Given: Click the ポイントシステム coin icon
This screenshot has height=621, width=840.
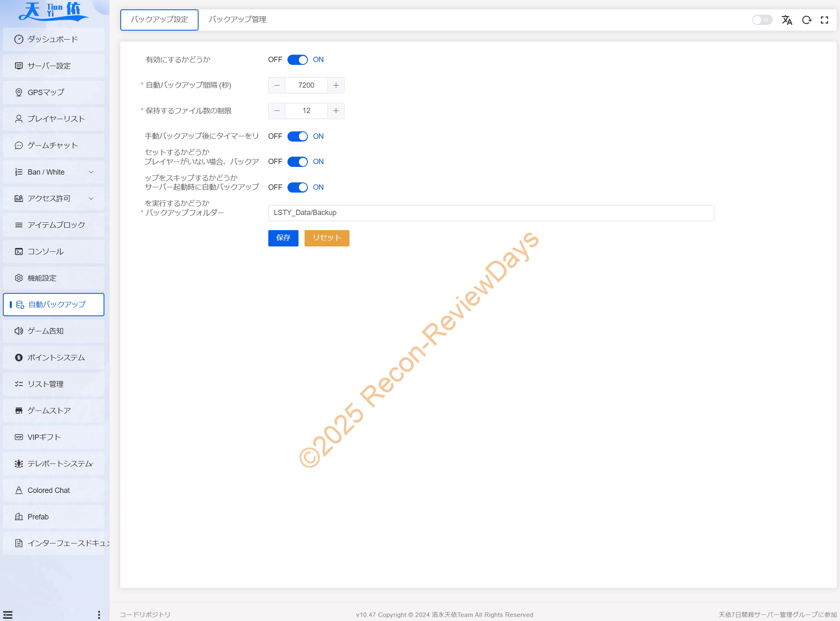Looking at the screenshot, I should point(19,358).
